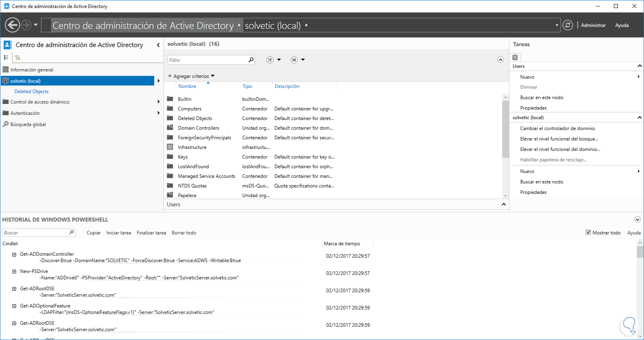Switch navigation pane to list view icon

tap(6, 58)
